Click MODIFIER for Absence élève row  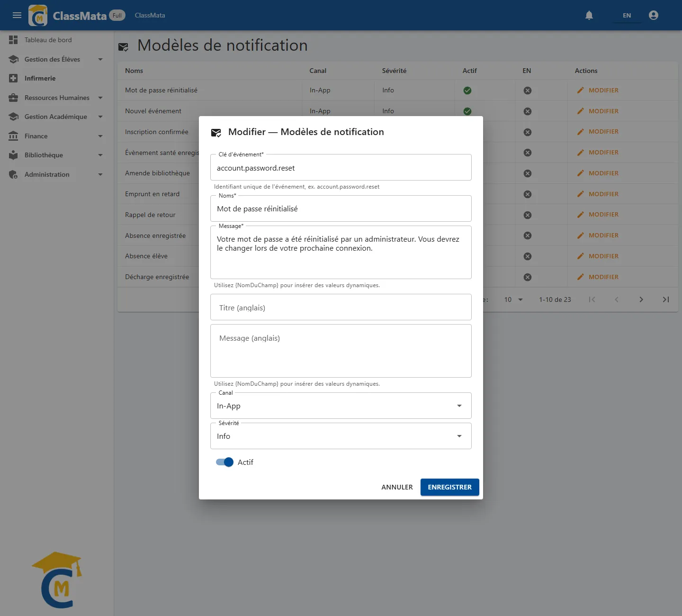tap(598, 256)
